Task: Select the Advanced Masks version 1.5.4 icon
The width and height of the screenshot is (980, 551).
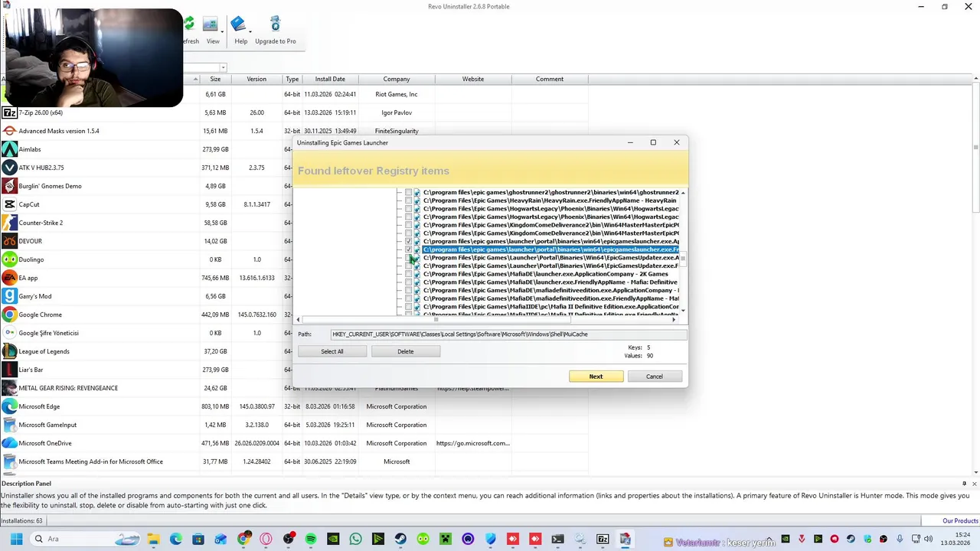Action: [9, 131]
